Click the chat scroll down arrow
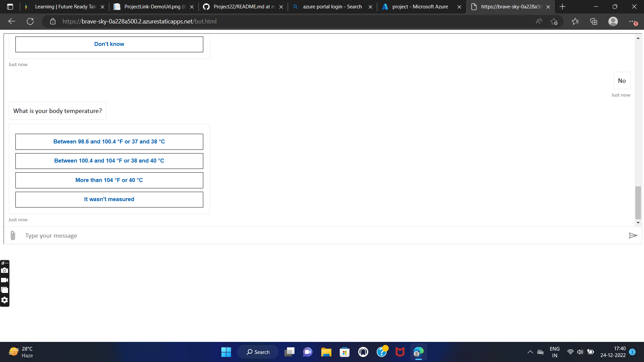 [x=638, y=223]
